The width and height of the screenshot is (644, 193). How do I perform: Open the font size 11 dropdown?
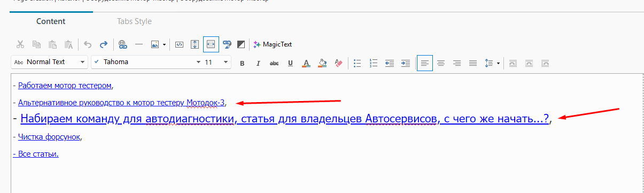(216, 62)
